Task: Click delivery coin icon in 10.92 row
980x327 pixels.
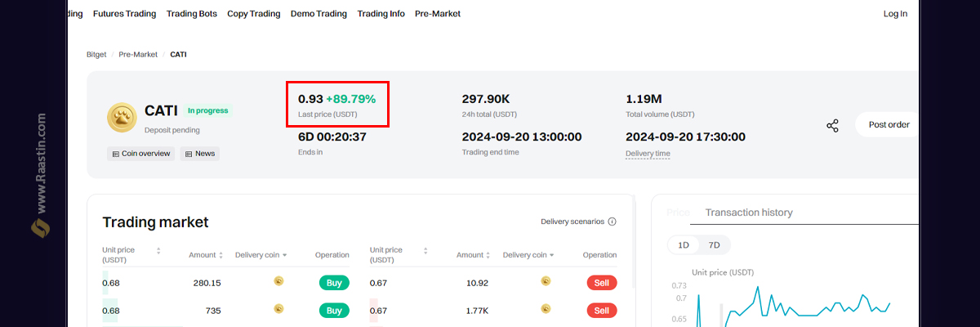Action: coord(546,282)
